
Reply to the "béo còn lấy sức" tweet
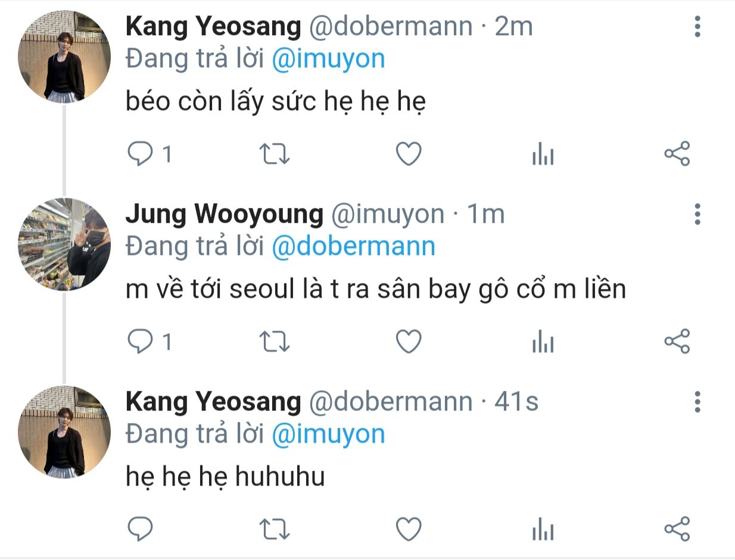click(x=141, y=154)
